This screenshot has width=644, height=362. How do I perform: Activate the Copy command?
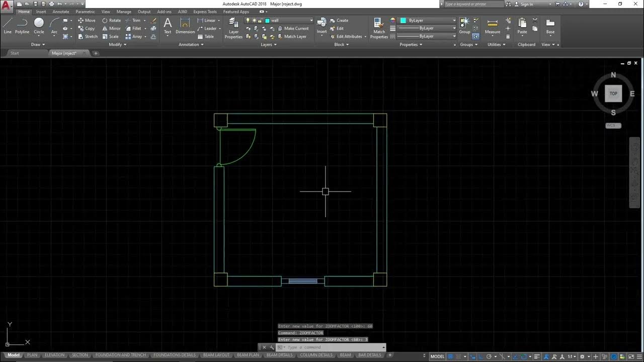[87, 29]
